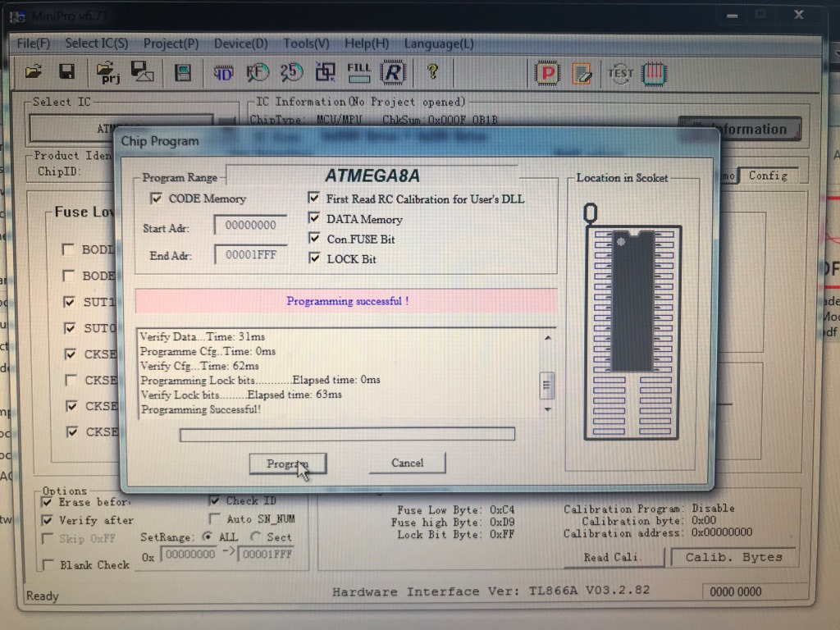This screenshot has width=840, height=630.
Task: Click the Start Adr address field
Action: [250, 226]
